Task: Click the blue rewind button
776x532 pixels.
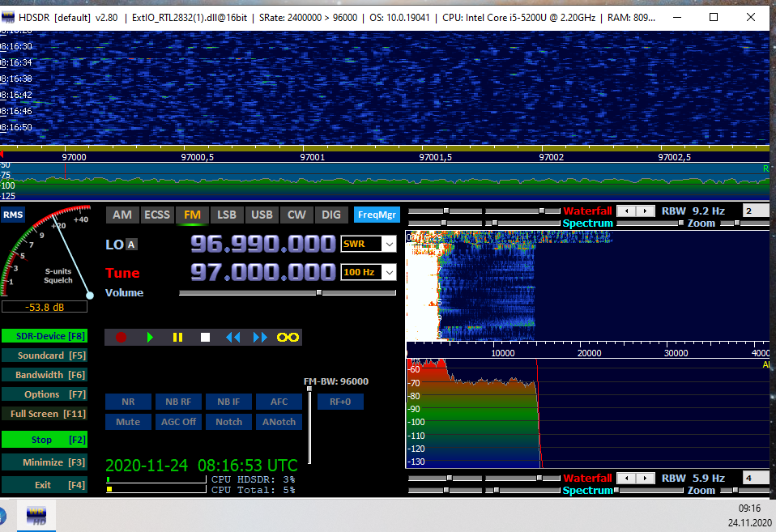Action: (233, 338)
